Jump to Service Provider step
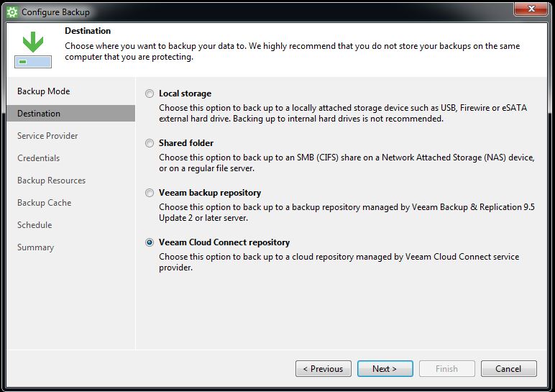 pos(47,136)
